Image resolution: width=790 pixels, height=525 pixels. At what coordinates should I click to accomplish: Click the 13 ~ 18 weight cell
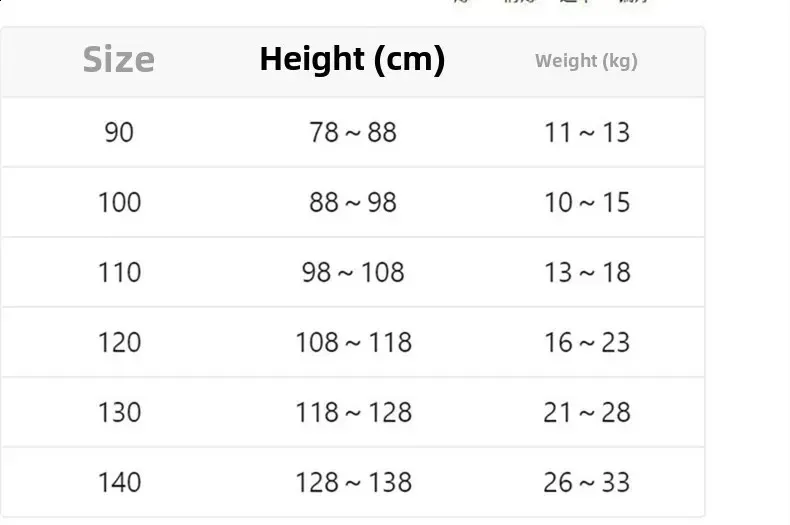tap(587, 273)
